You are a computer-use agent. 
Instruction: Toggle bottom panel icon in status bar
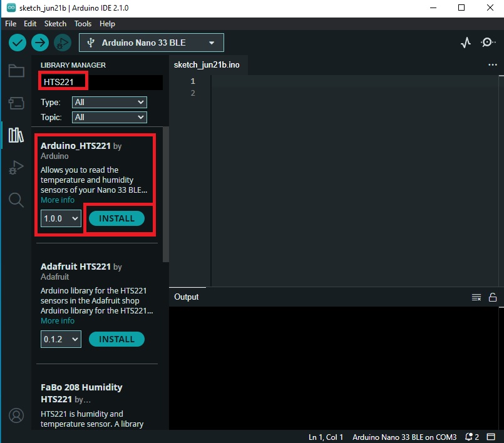[491, 437]
